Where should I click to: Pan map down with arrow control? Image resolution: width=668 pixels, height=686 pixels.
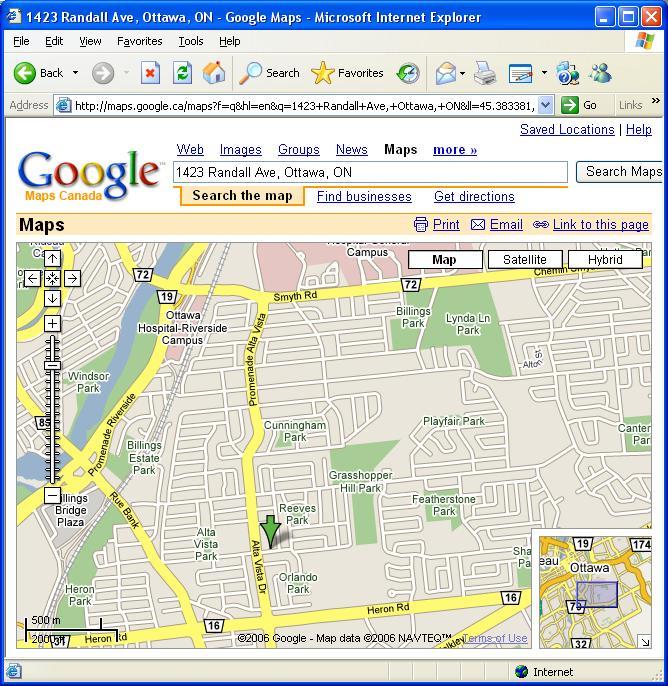(52, 298)
